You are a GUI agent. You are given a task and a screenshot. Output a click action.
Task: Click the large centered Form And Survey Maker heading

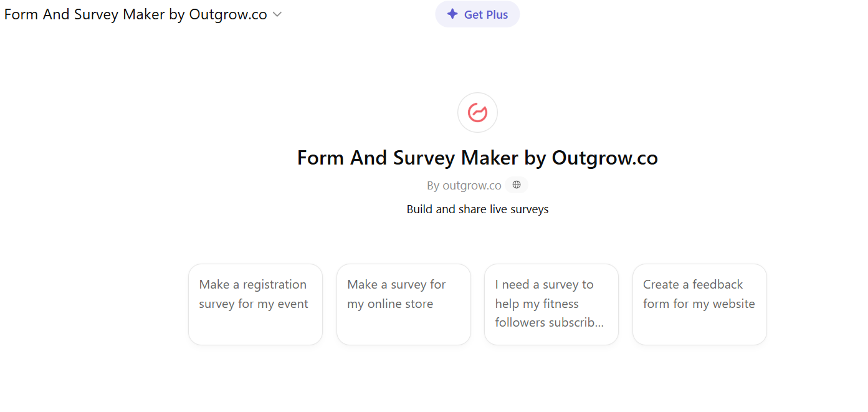(x=477, y=158)
